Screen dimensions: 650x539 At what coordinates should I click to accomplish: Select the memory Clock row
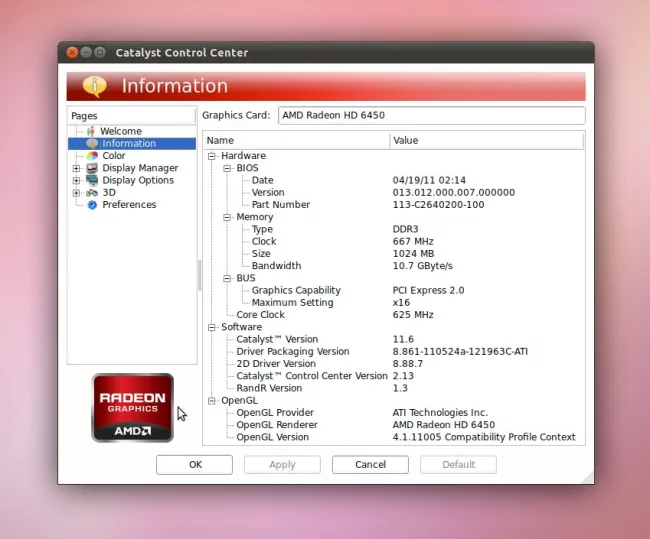394,242
